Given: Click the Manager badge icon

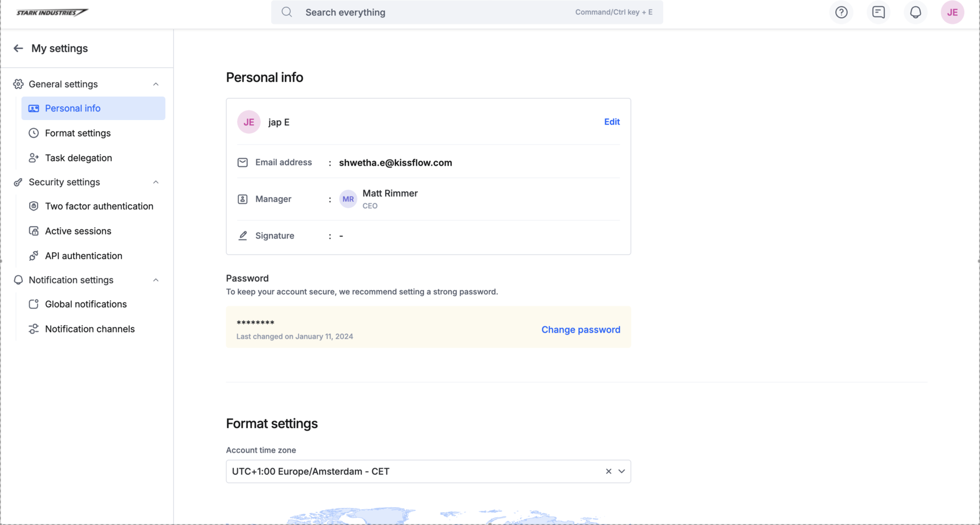Looking at the screenshot, I should click(x=243, y=199).
